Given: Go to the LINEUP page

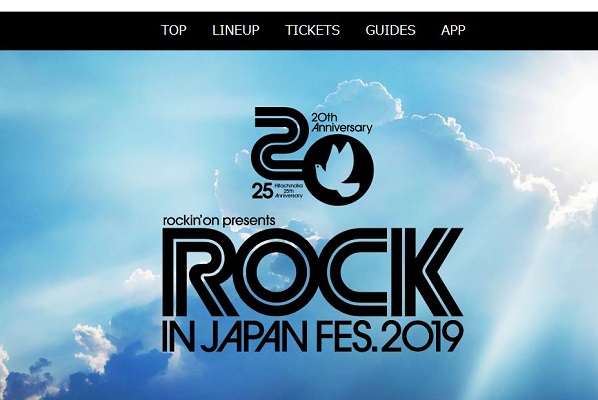Looking at the screenshot, I should pyautogui.click(x=236, y=30).
